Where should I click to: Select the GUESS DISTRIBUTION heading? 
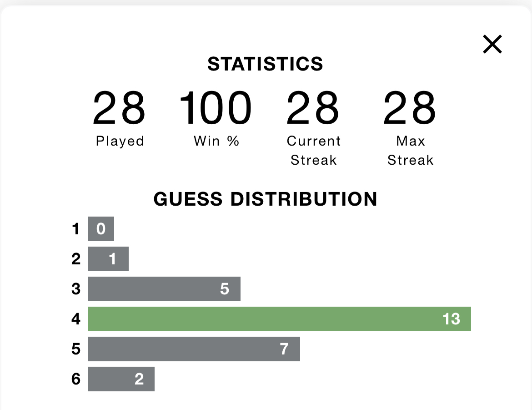point(266,199)
